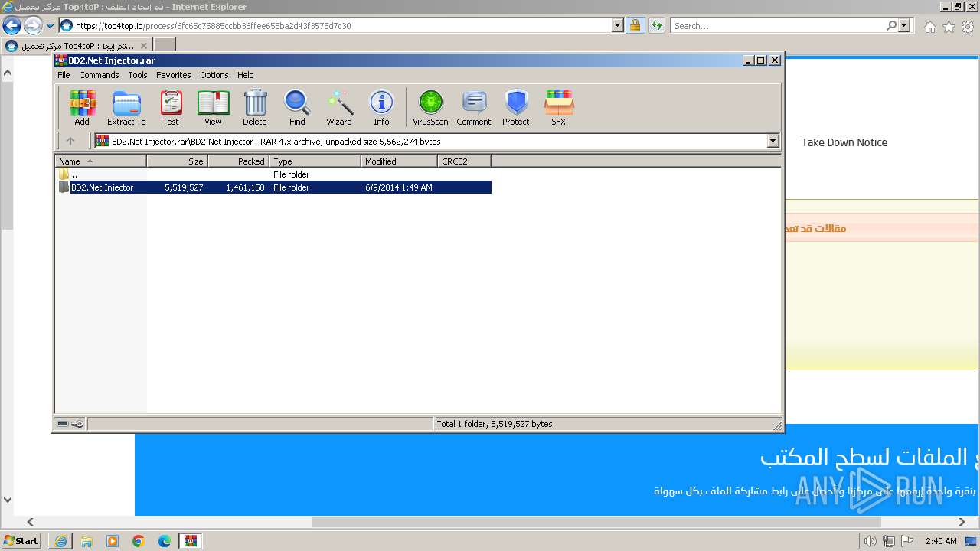
Task: Click the WinRAR taskbar button
Action: pos(191,541)
